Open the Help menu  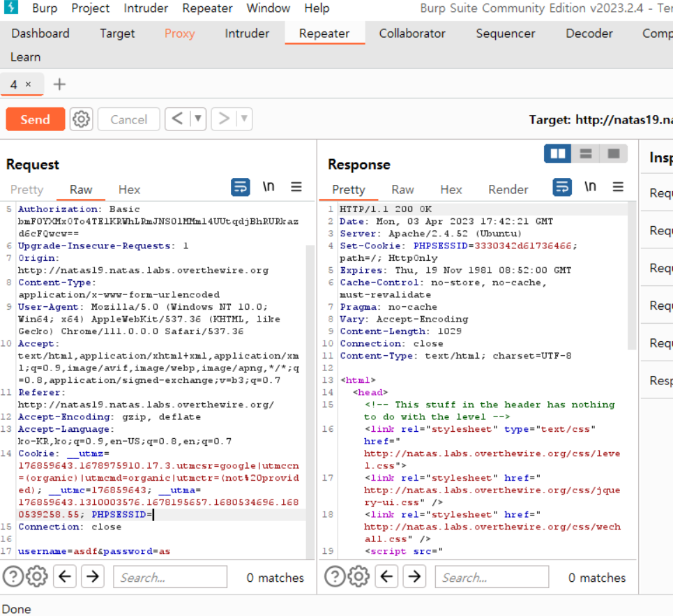[317, 8]
